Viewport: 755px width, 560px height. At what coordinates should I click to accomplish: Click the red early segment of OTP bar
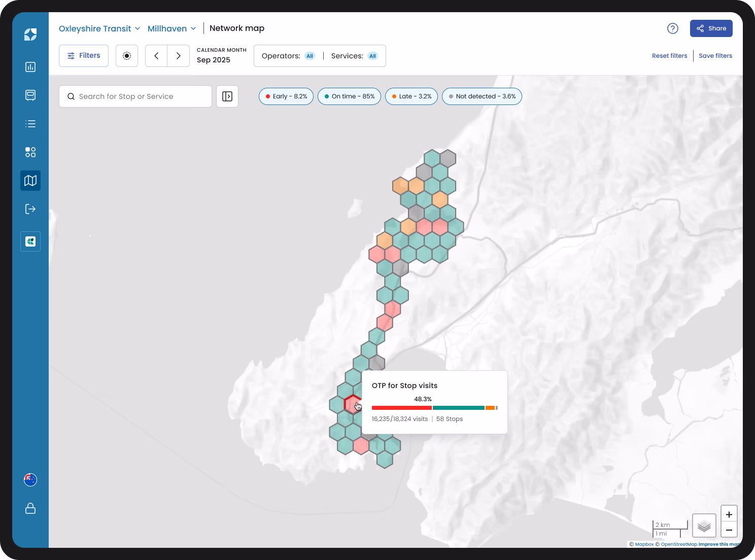(401, 408)
